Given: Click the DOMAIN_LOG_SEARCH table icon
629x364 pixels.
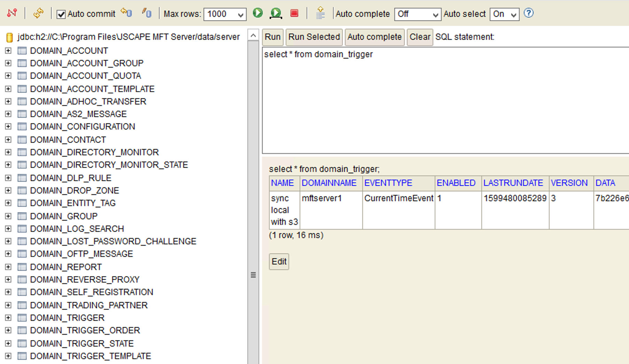Looking at the screenshot, I should [22, 229].
